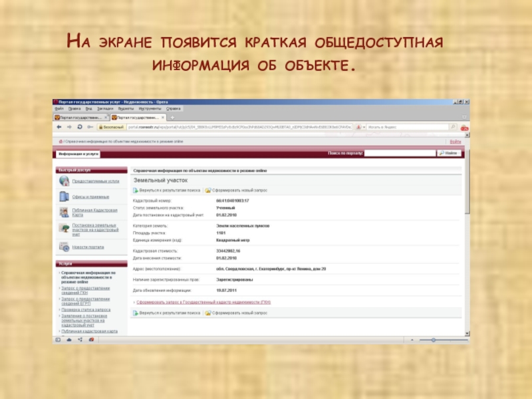Click the Найти portal search button
Screen dimensions: 532x399
click(449, 153)
